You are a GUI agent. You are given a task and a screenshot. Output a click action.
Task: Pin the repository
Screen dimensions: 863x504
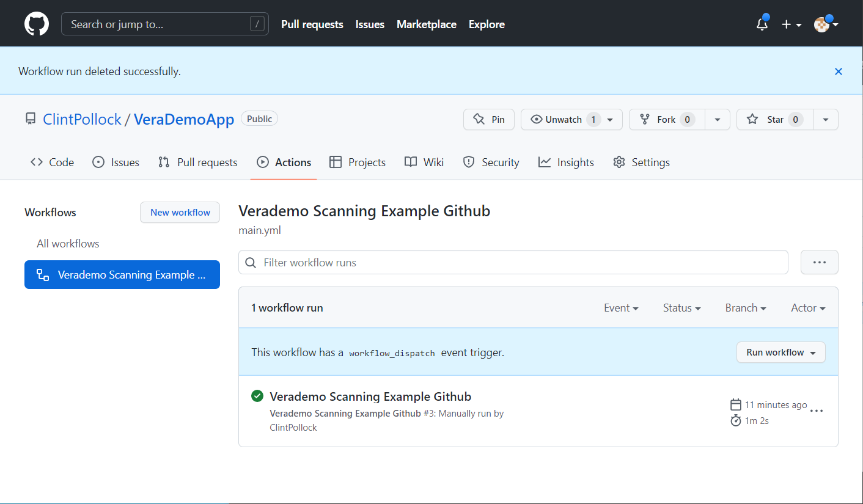(x=489, y=119)
